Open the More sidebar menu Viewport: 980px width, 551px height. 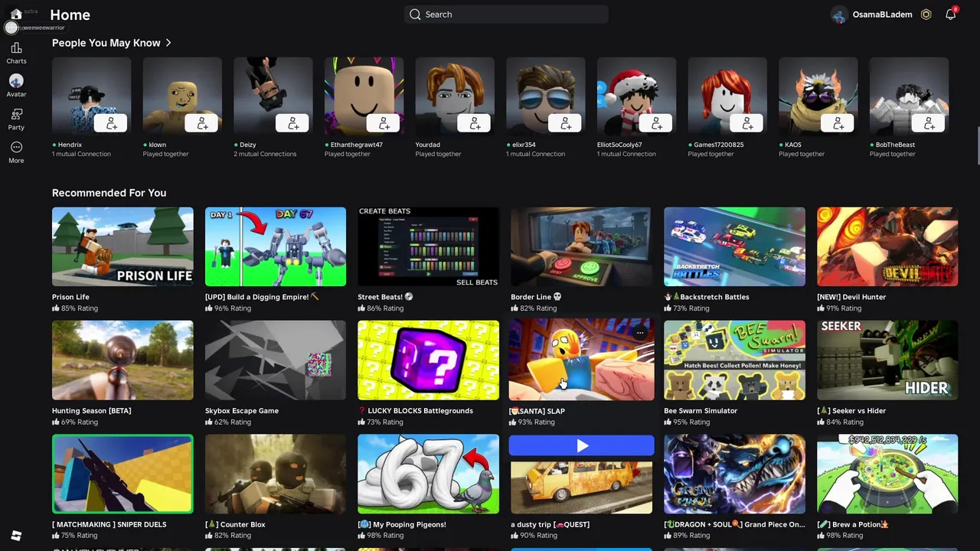[16, 152]
